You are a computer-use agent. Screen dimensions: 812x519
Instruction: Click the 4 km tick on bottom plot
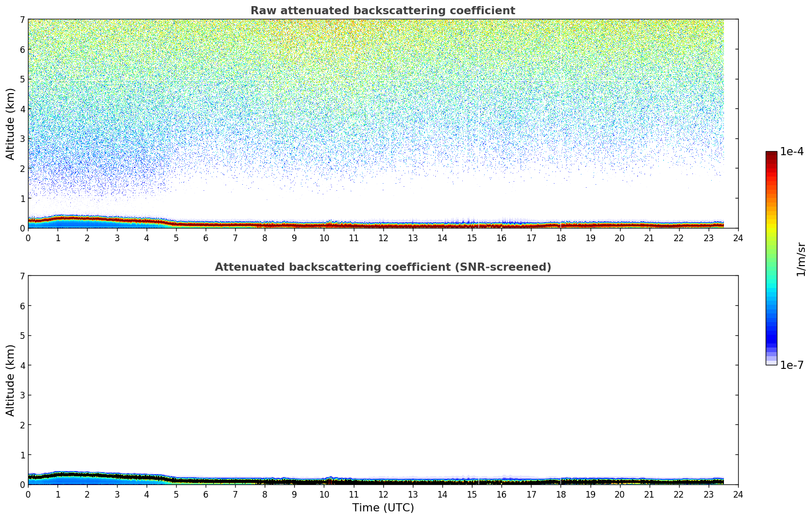[x=22, y=365]
